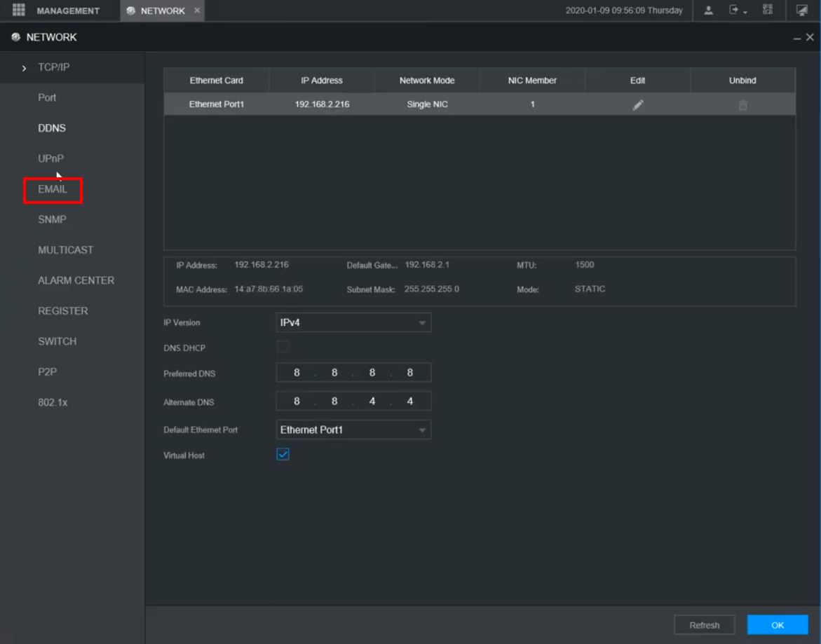Click the OK button

pos(777,624)
